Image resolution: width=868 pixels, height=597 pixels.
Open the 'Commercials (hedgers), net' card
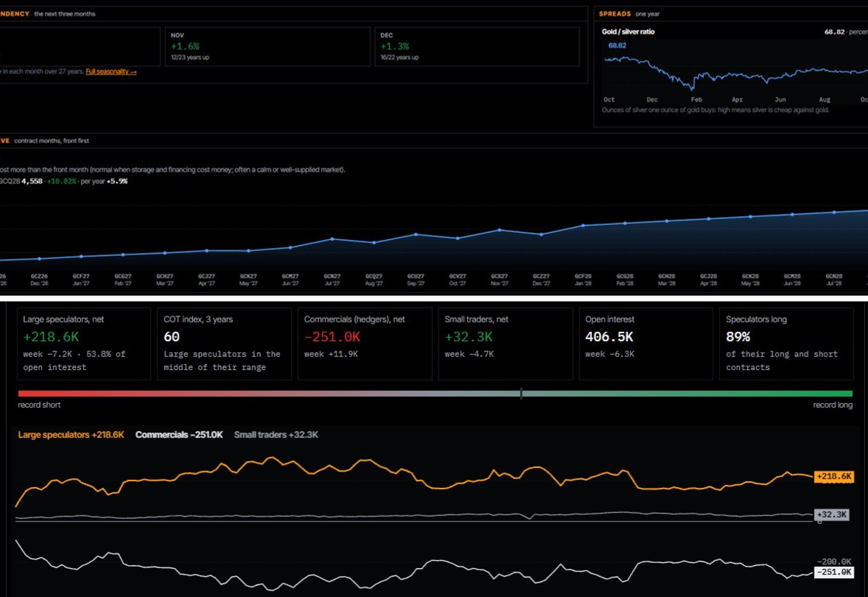tap(365, 343)
